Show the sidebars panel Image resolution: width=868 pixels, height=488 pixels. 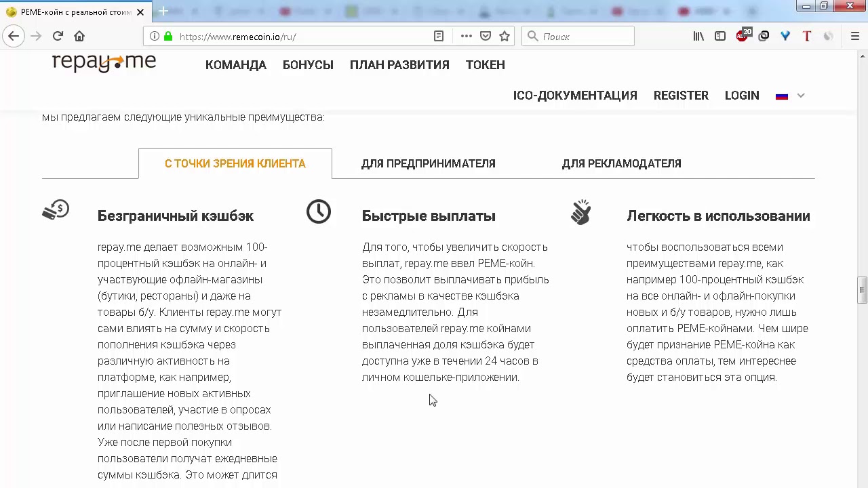pyautogui.click(x=720, y=37)
